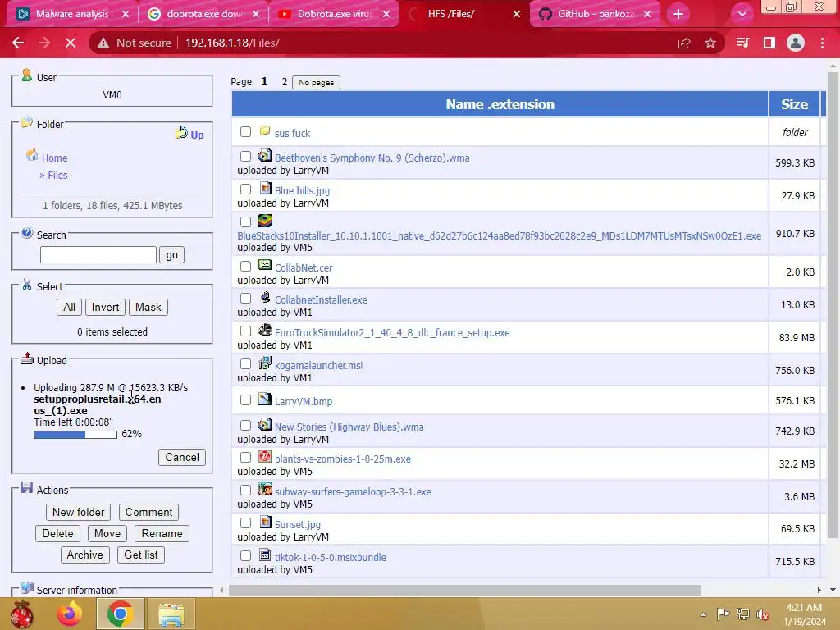Select All items button
Viewport: 840px width, 630px height.
pos(69,307)
